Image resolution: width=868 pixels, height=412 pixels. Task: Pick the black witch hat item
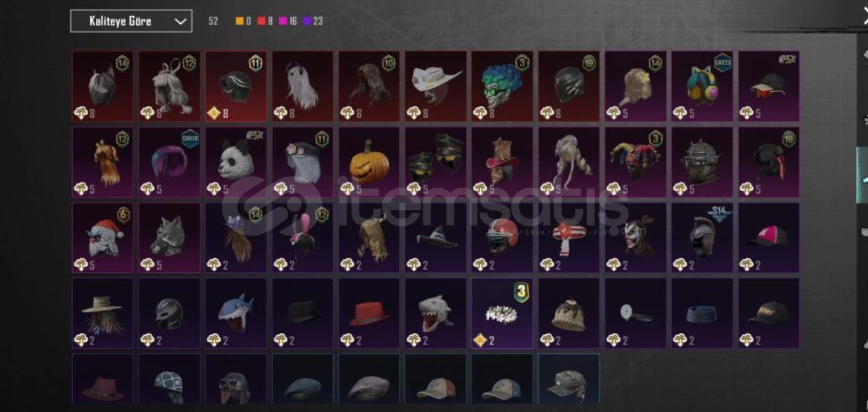tap(435, 238)
